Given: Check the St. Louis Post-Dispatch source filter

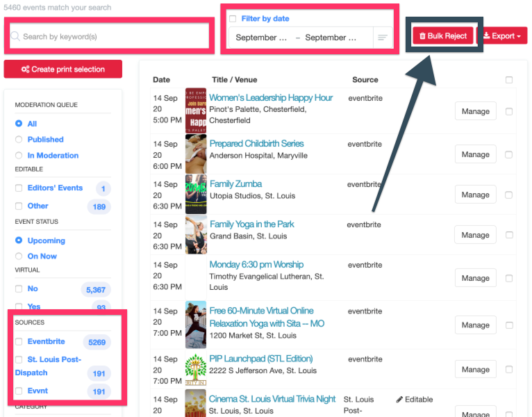Looking at the screenshot, I should 19,359.
